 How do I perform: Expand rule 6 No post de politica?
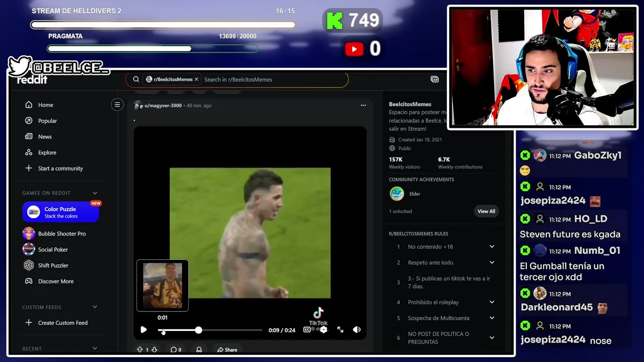(492, 338)
